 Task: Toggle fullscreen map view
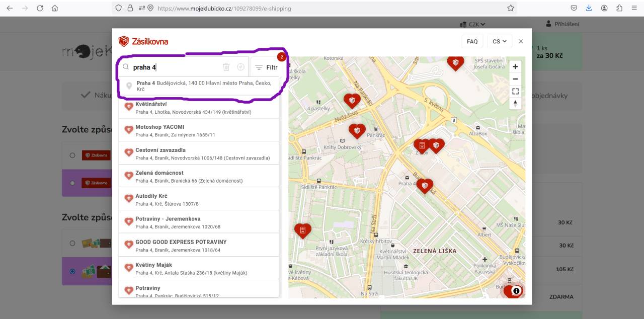(x=515, y=91)
